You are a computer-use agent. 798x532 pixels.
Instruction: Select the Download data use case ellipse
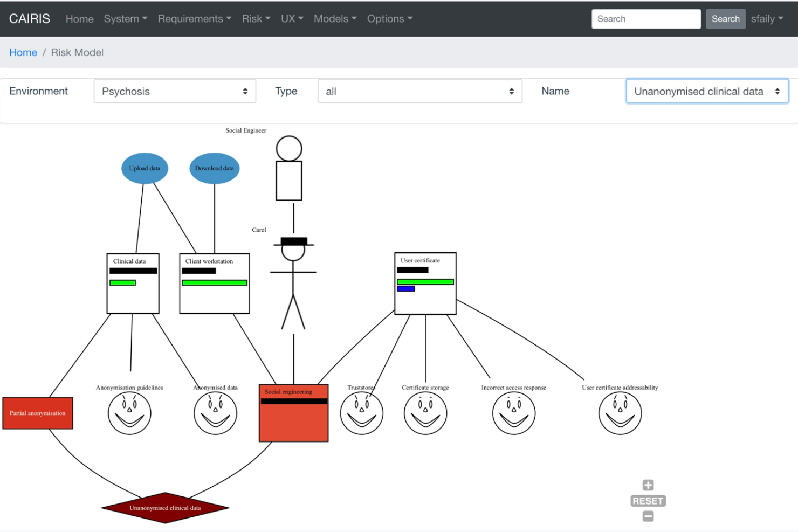214,168
